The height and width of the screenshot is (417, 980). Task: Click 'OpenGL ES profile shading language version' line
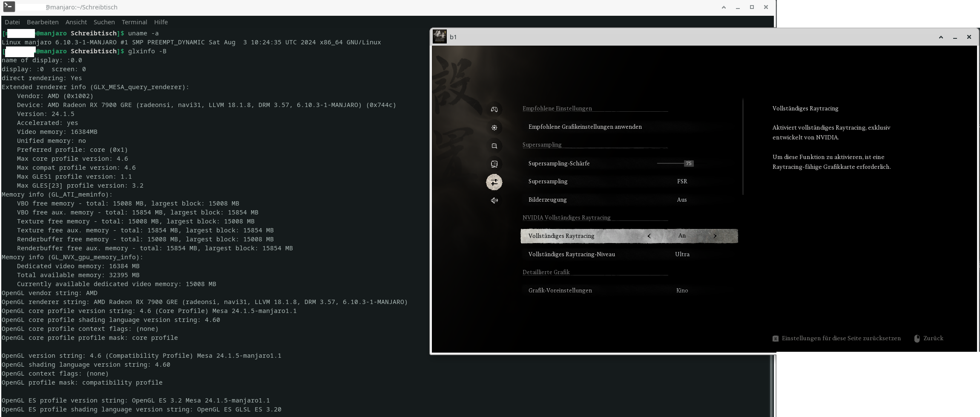pyautogui.click(x=141, y=409)
